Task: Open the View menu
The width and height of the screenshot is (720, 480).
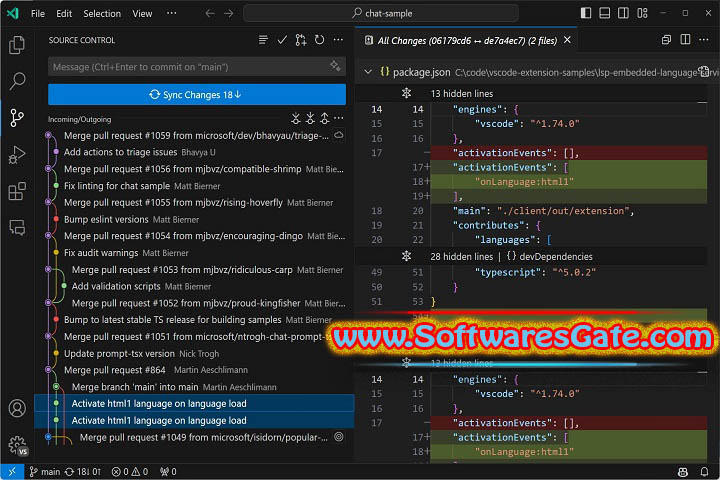Action: coord(142,14)
